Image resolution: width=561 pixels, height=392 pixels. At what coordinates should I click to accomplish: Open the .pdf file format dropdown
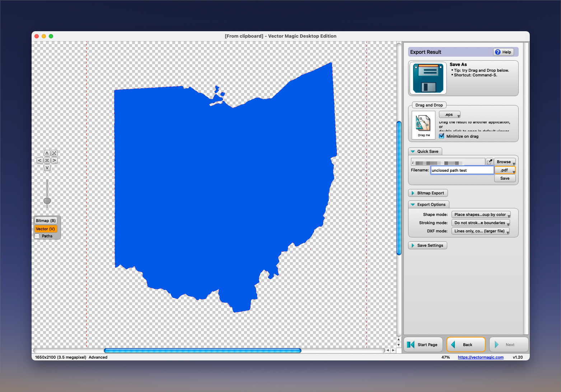click(505, 170)
